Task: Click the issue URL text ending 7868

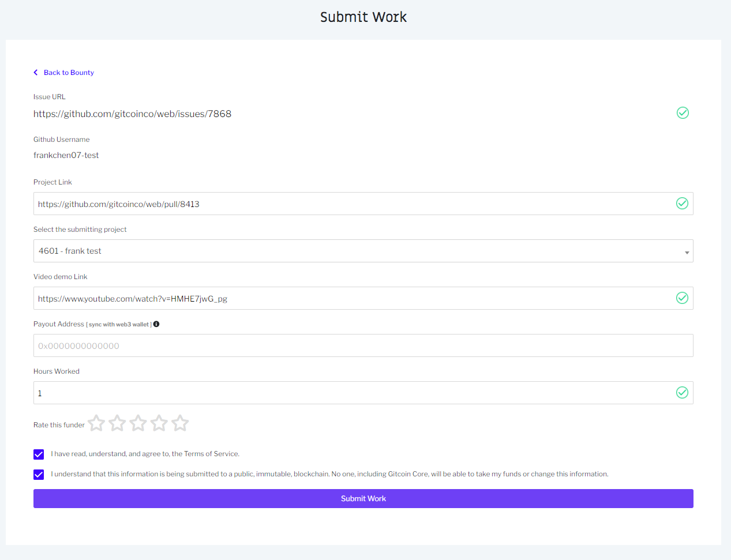Action: point(132,114)
